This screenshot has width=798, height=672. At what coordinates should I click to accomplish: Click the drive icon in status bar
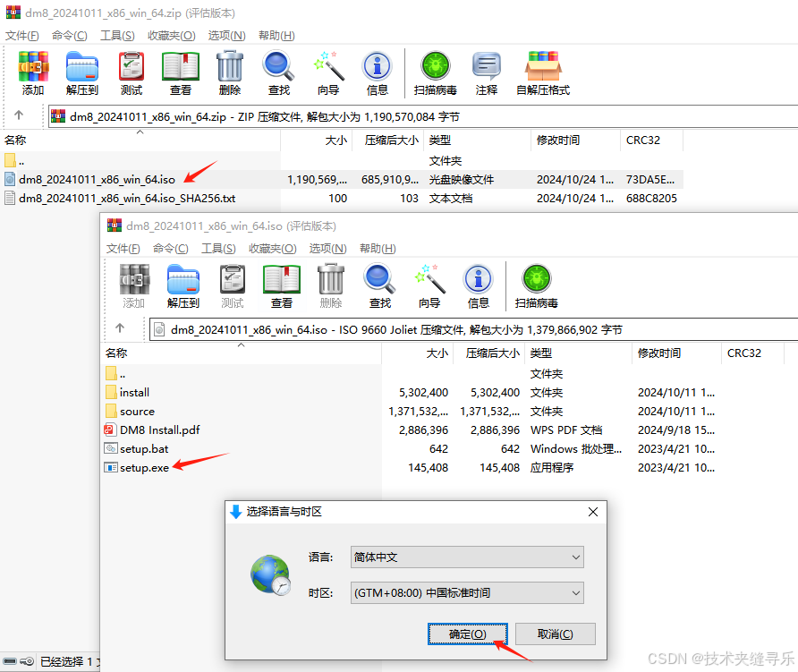(10, 661)
